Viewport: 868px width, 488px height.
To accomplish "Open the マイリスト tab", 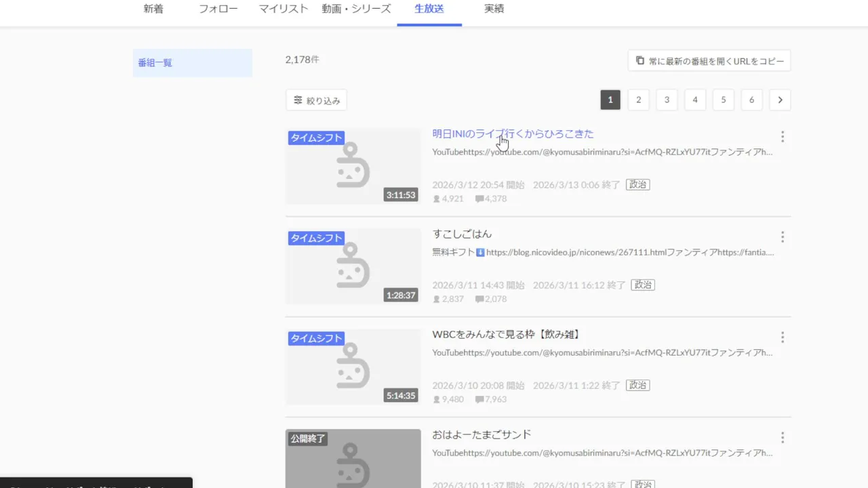I will click(x=283, y=9).
